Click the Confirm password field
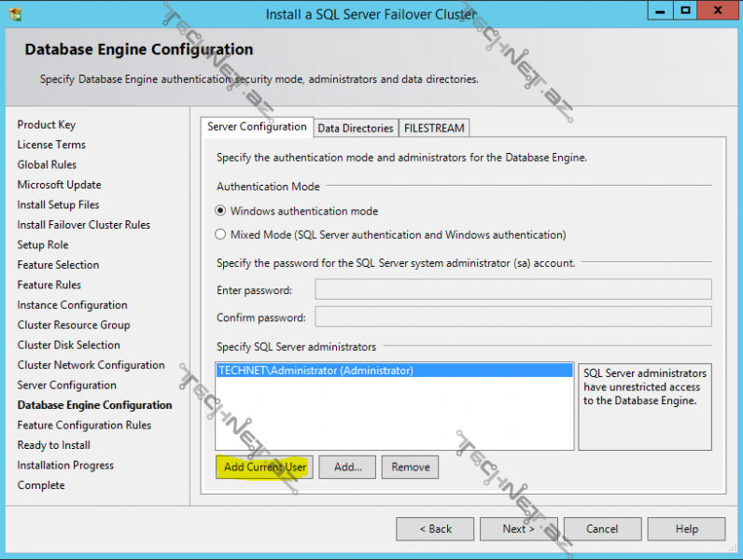The width and height of the screenshot is (743, 560). pos(512,316)
